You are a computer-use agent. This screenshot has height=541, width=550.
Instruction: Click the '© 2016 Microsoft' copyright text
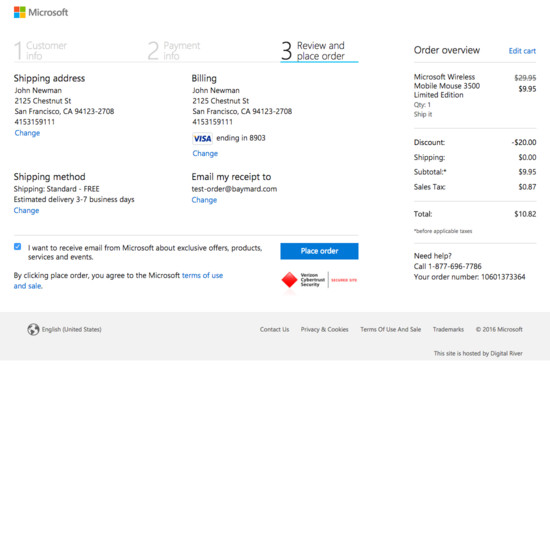[x=499, y=329]
